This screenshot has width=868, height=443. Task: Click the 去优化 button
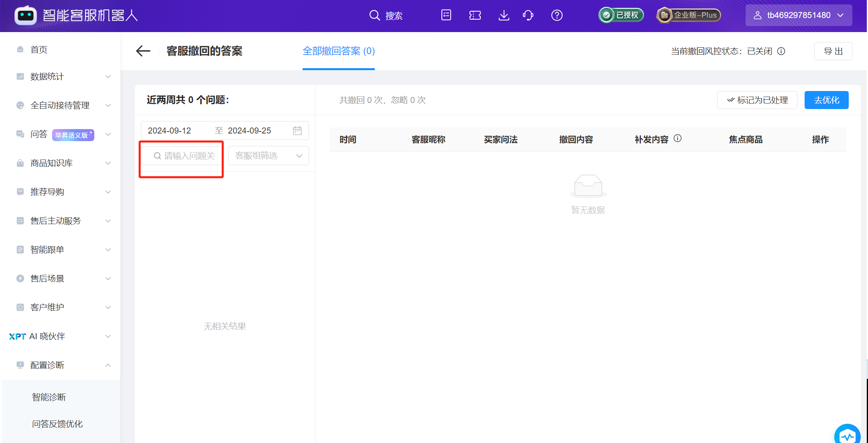[x=826, y=100]
